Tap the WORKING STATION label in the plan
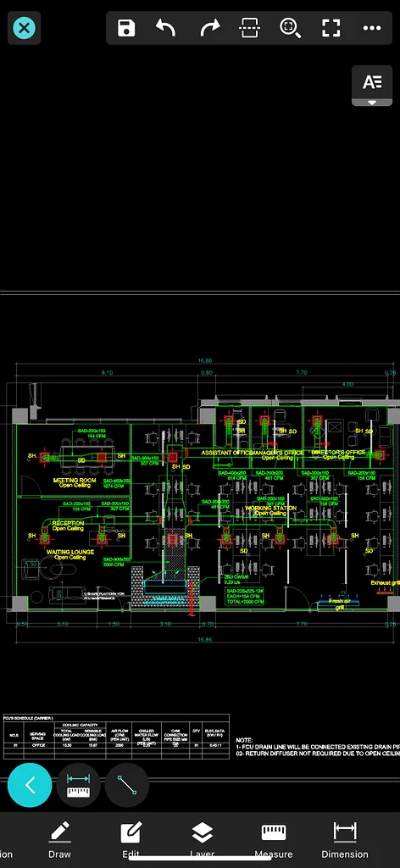Viewport: 400px width, 868px height. [x=270, y=508]
